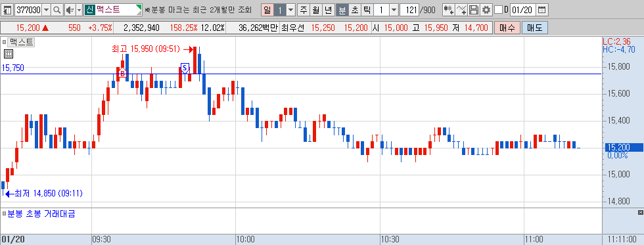This screenshot has height=245, width=644.
Task: Click the high price value 15,950
Action: tap(436, 28)
